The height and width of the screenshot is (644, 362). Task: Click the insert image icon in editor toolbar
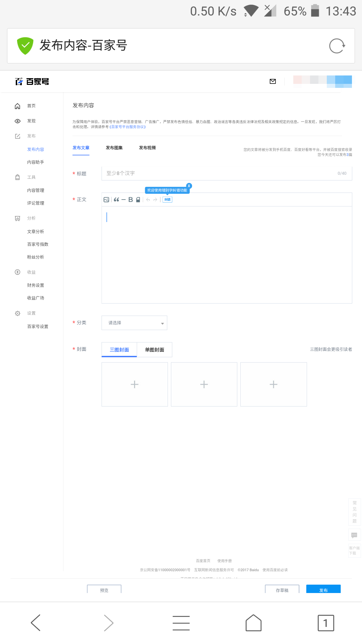click(x=106, y=200)
